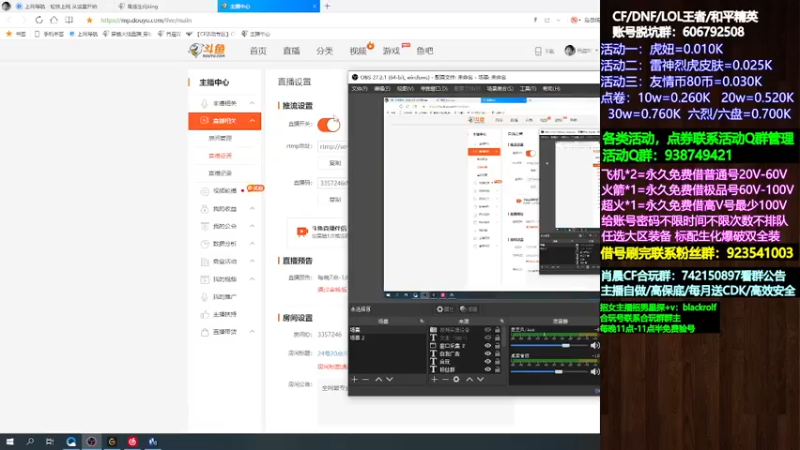Open Task View on the taskbar
This screenshot has height=450, width=800.
point(50,441)
